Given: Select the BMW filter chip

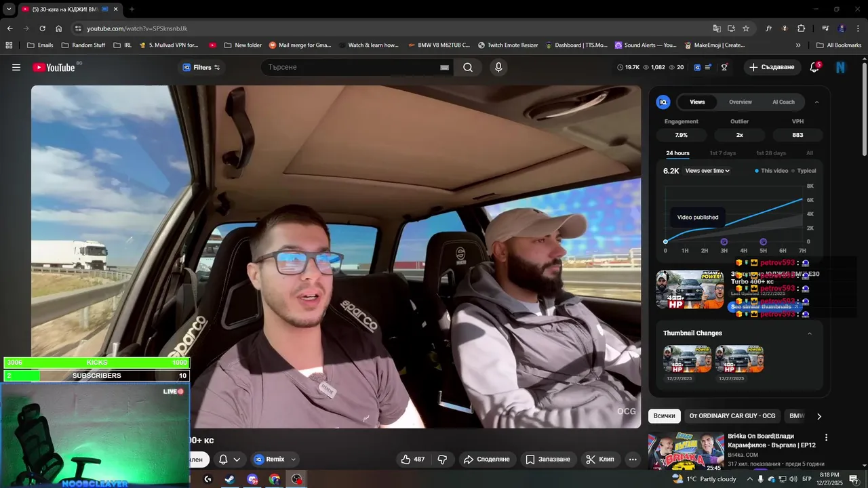Looking at the screenshot, I should click(x=797, y=416).
